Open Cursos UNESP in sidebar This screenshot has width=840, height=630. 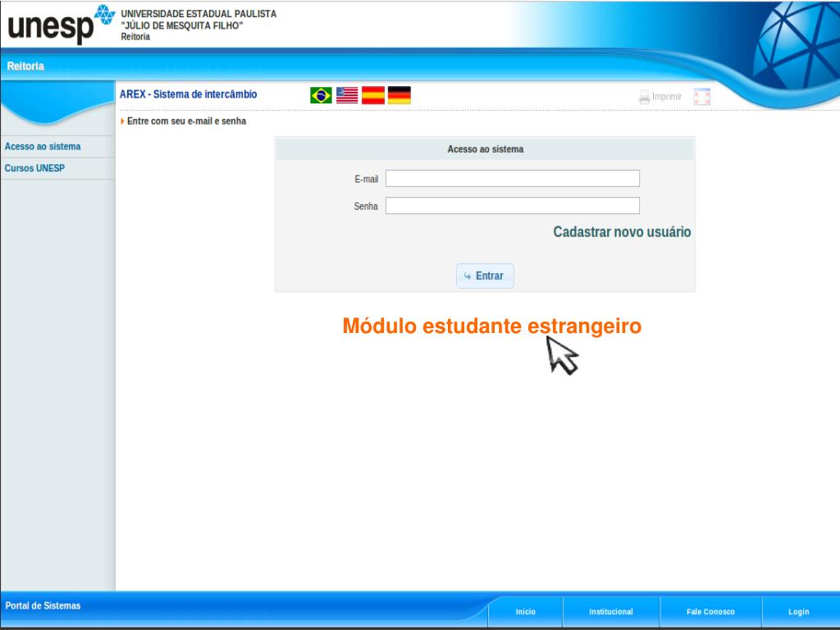pyautogui.click(x=34, y=168)
